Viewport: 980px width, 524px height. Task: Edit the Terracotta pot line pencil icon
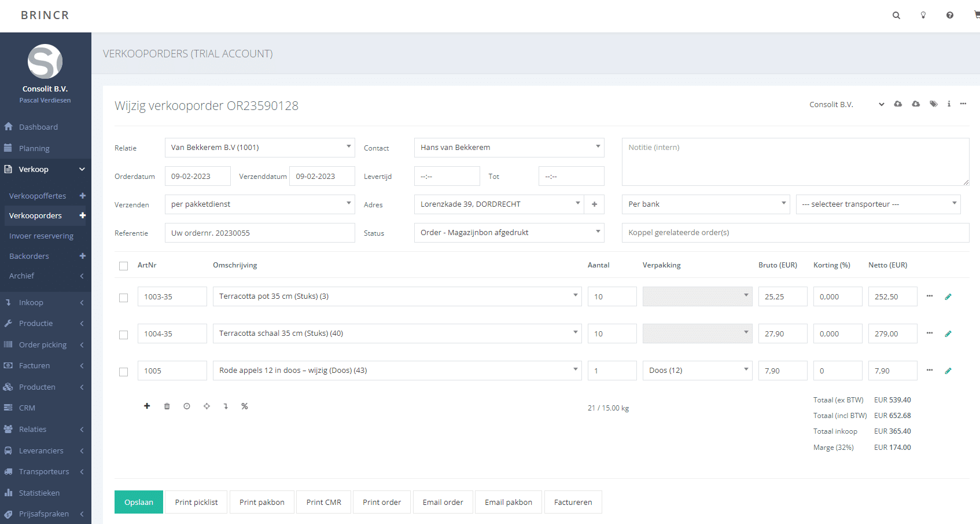pyautogui.click(x=948, y=297)
